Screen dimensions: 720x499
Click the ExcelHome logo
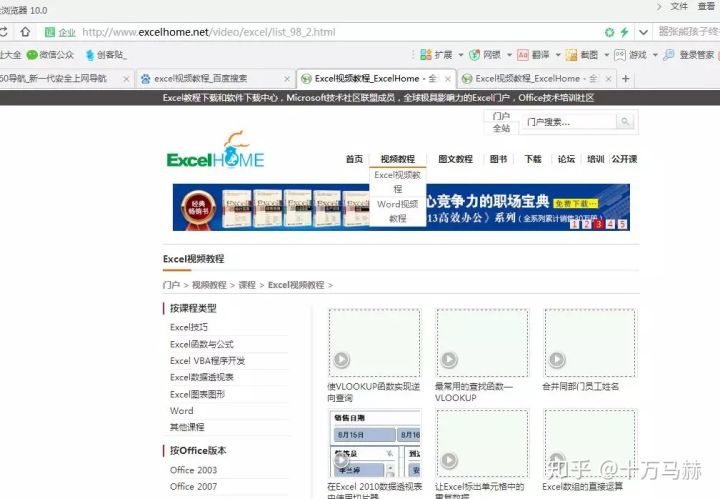point(215,151)
